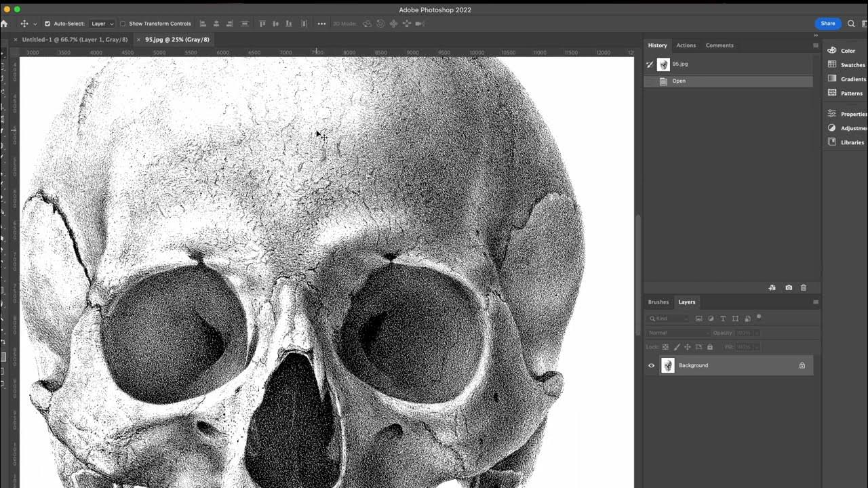The image size is (868, 488).
Task: Open the Adjustments panel icon
Action: 832,128
